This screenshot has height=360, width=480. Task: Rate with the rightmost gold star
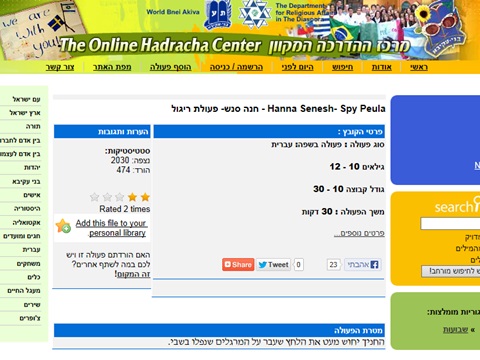click(145, 197)
